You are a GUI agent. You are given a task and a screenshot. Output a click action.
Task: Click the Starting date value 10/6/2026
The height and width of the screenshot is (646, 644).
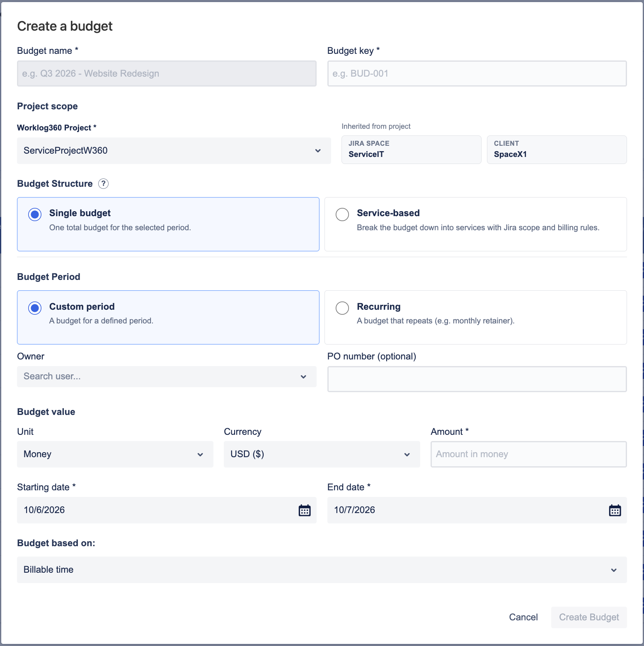coord(44,510)
